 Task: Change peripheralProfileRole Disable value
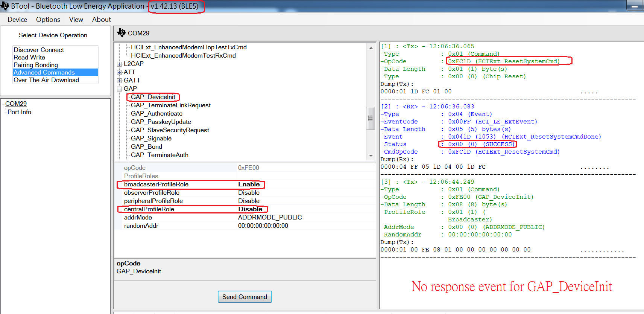(305, 201)
